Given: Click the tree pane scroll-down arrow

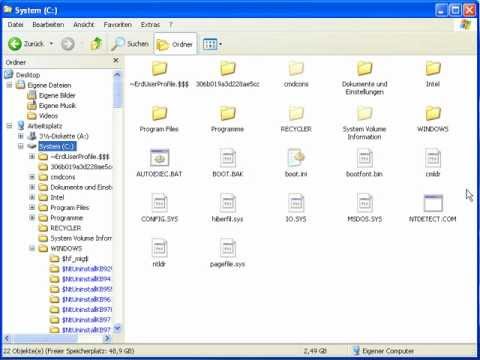Looking at the screenshot, I should (x=117, y=329).
